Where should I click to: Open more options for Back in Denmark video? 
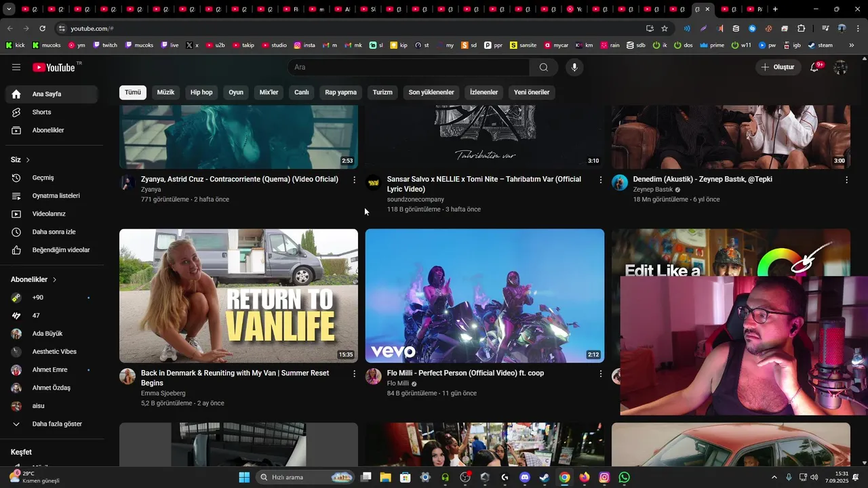[354, 373]
